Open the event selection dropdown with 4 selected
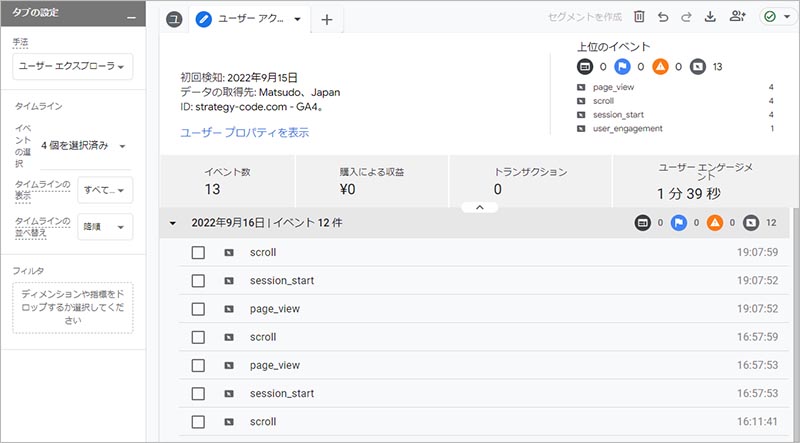The height and width of the screenshot is (443, 800). pyautogui.click(x=84, y=147)
